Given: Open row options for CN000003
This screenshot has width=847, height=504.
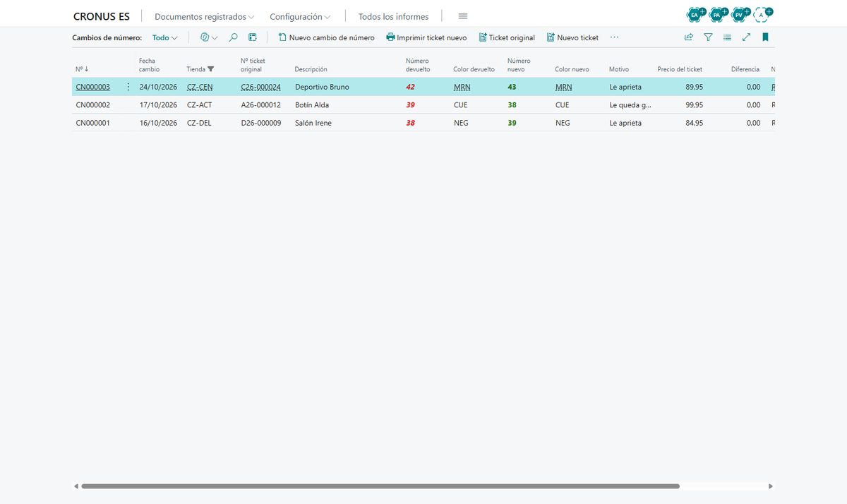Looking at the screenshot, I should pyautogui.click(x=128, y=87).
